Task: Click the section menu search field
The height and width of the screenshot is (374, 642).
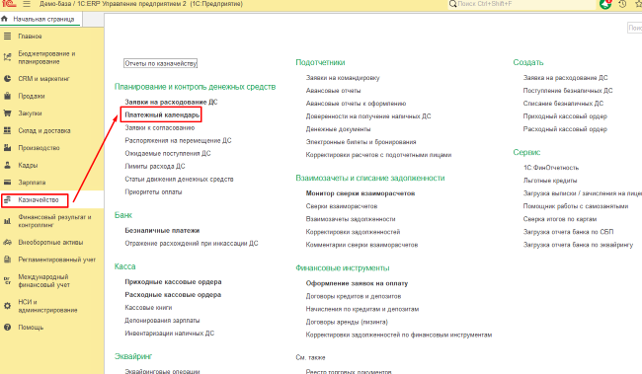Action: [635, 28]
